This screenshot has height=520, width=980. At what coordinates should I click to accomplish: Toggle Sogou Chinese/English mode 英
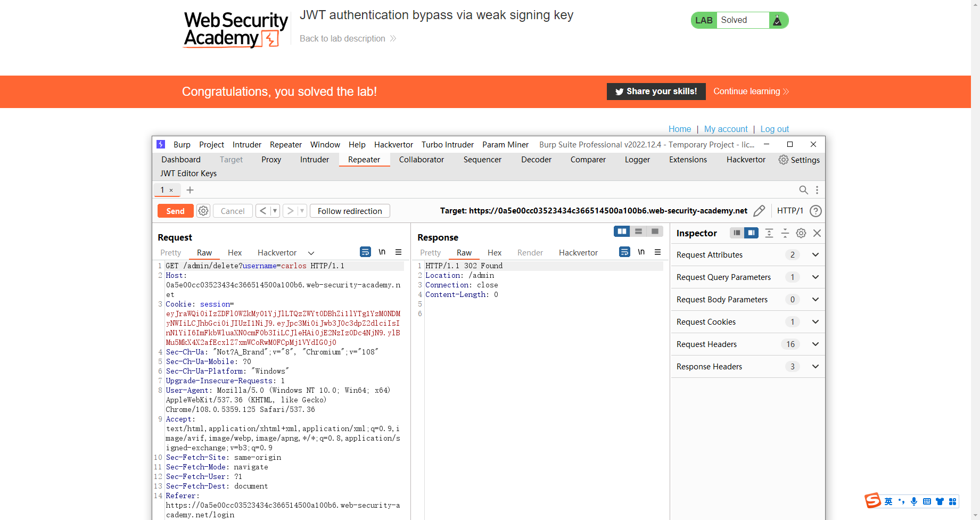[888, 501]
